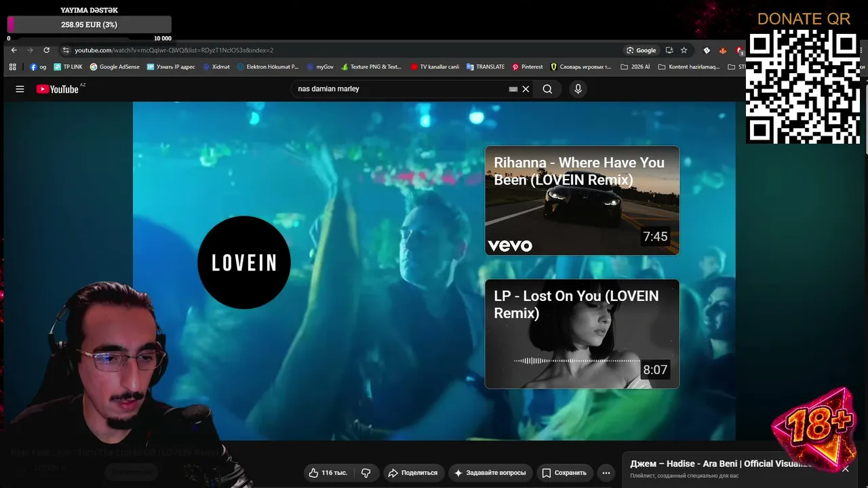Install app icon in the address bar
Image resolution: width=868 pixels, height=488 pixels.
(x=669, y=50)
